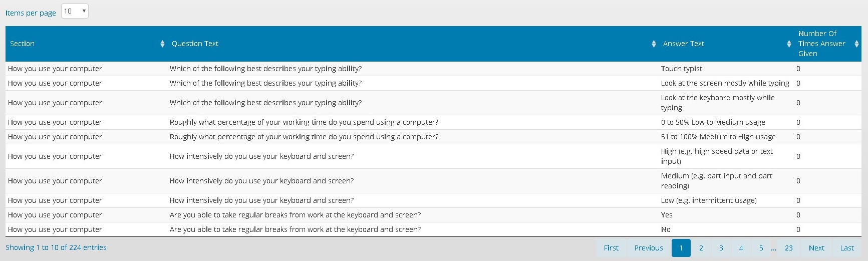This screenshot has width=868, height=261.
Task: Click the Previous pagination button
Action: click(x=648, y=248)
